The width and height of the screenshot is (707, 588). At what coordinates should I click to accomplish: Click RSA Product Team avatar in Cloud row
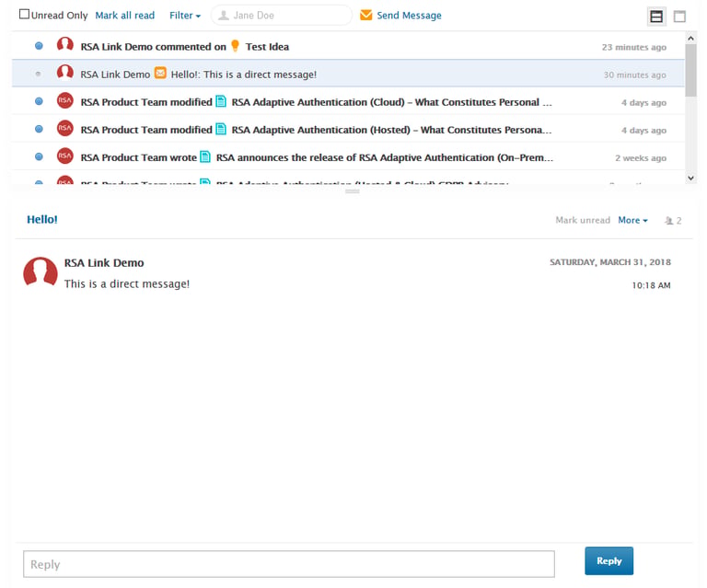(x=65, y=100)
